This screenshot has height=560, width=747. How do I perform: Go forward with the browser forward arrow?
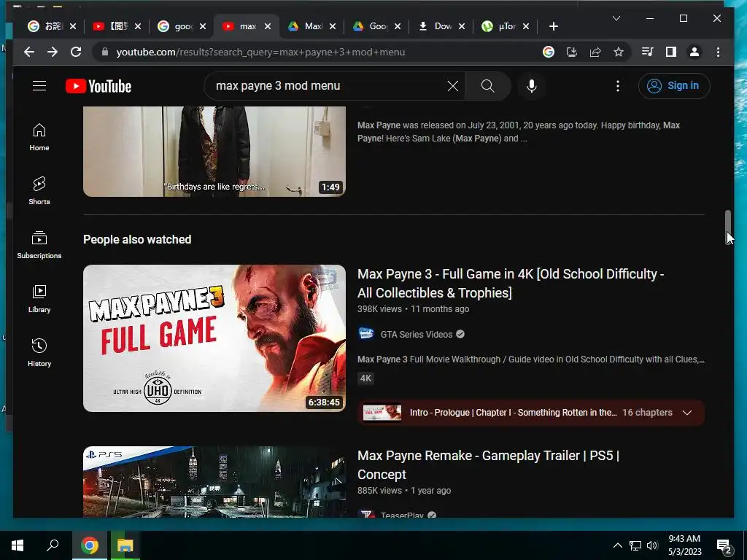[53, 52]
